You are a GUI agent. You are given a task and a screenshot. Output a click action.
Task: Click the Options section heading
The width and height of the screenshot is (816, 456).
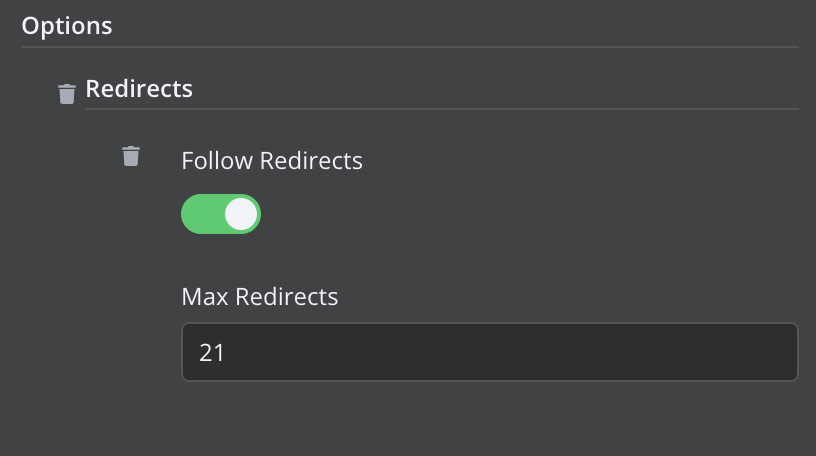pos(67,25)
